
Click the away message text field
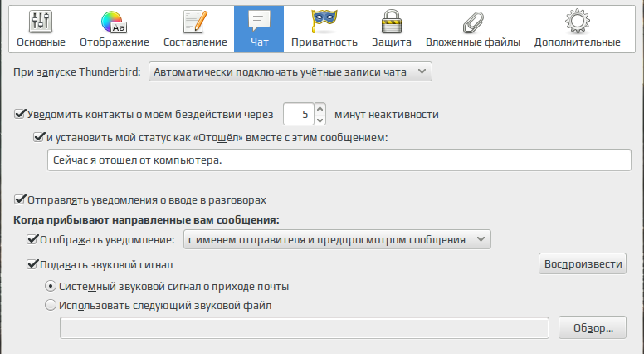tap(339, 160)
